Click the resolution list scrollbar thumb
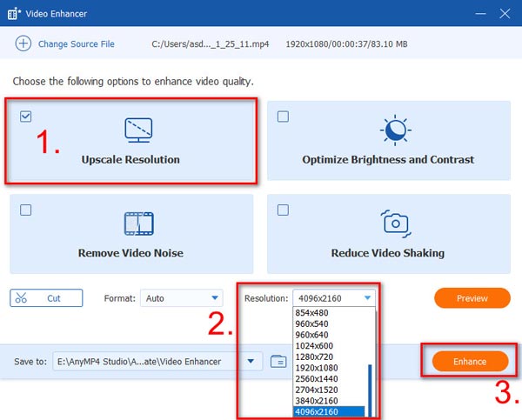 coord(370,390)
